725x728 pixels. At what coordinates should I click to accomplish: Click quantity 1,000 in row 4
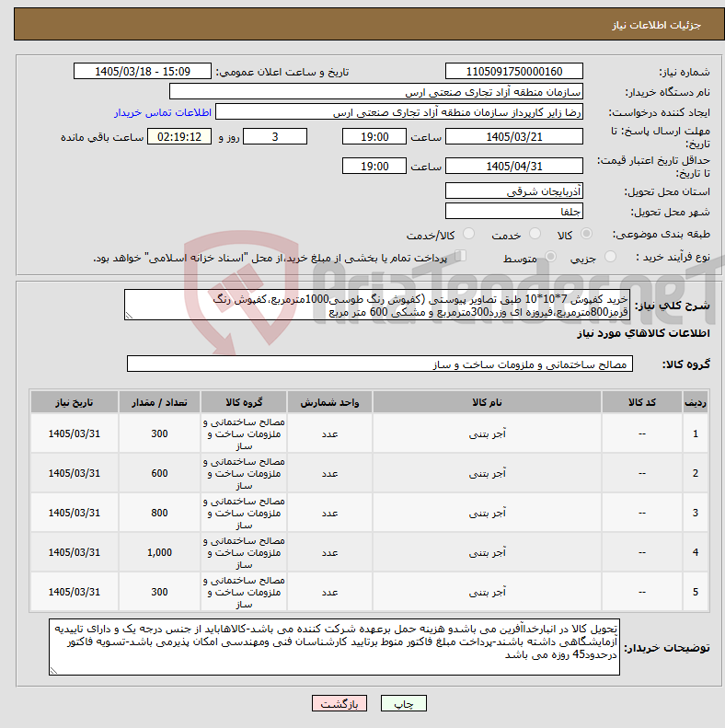click(159, 552)
